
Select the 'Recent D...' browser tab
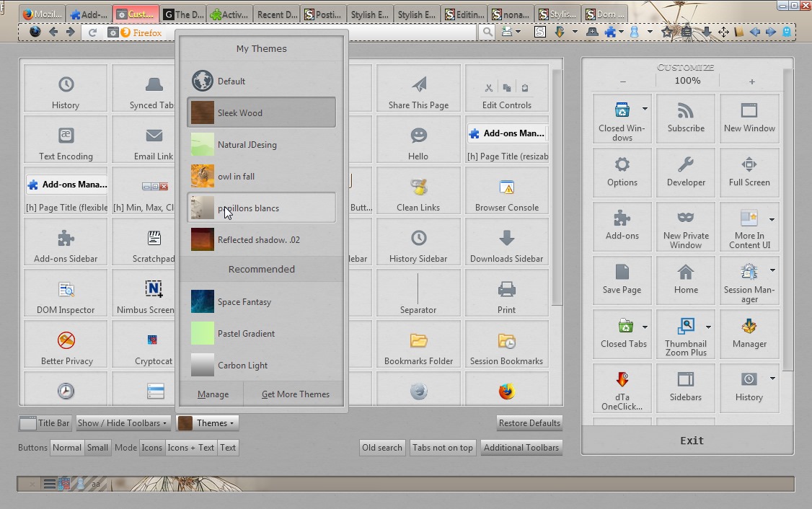click(276, 13)
